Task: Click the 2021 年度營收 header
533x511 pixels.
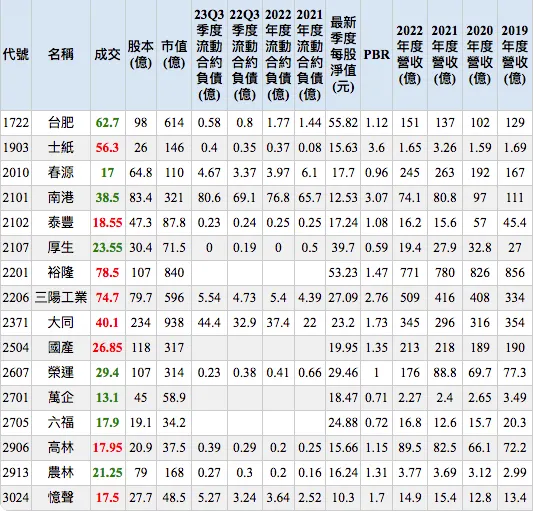Action: (x=445, y=54)
